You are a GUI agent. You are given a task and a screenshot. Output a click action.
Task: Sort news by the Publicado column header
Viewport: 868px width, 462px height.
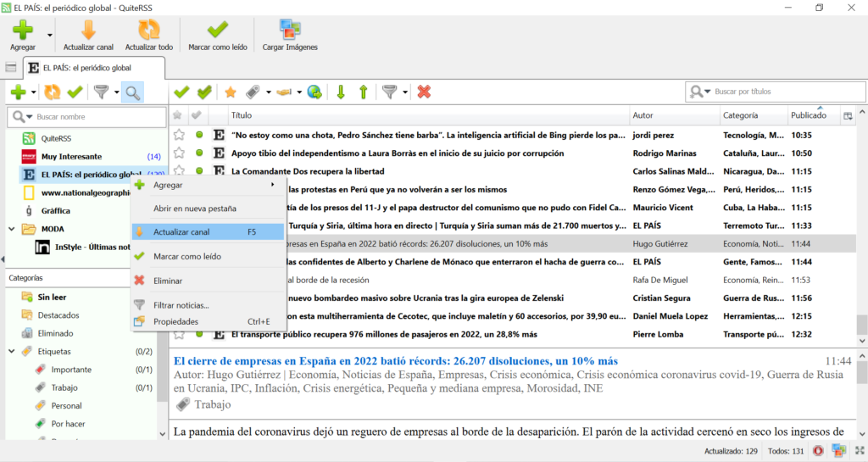coord(808,115)
